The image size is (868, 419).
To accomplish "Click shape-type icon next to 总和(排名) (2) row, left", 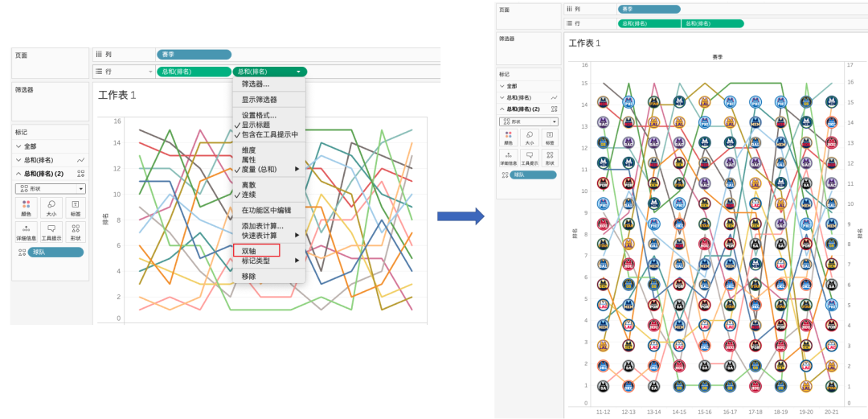I will pos(81,174).
